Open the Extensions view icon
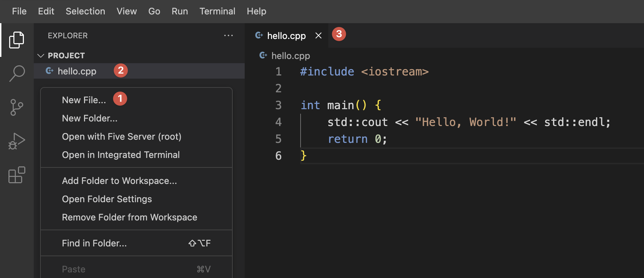 pos(17,175)
